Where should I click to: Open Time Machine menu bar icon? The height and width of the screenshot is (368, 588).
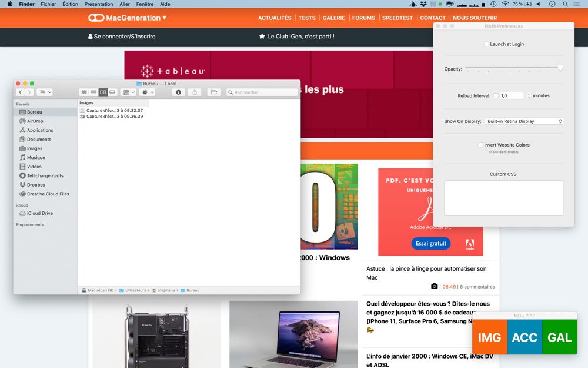pyautogui.click(x=493, y=4)
